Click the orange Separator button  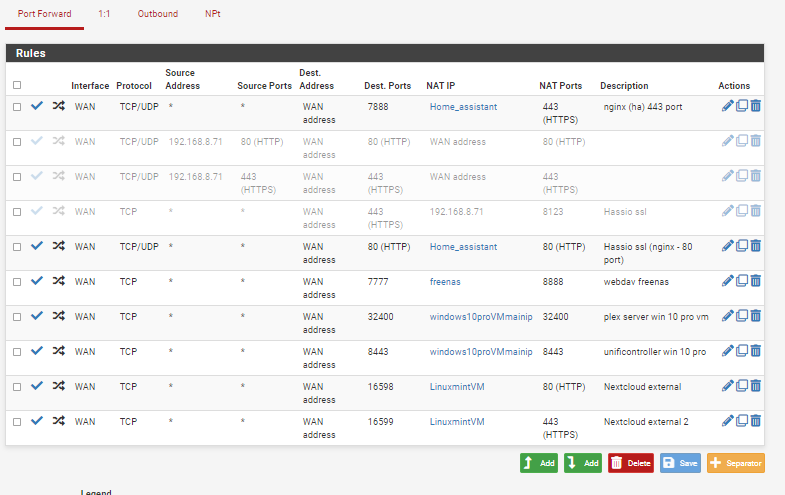[736, 463]
